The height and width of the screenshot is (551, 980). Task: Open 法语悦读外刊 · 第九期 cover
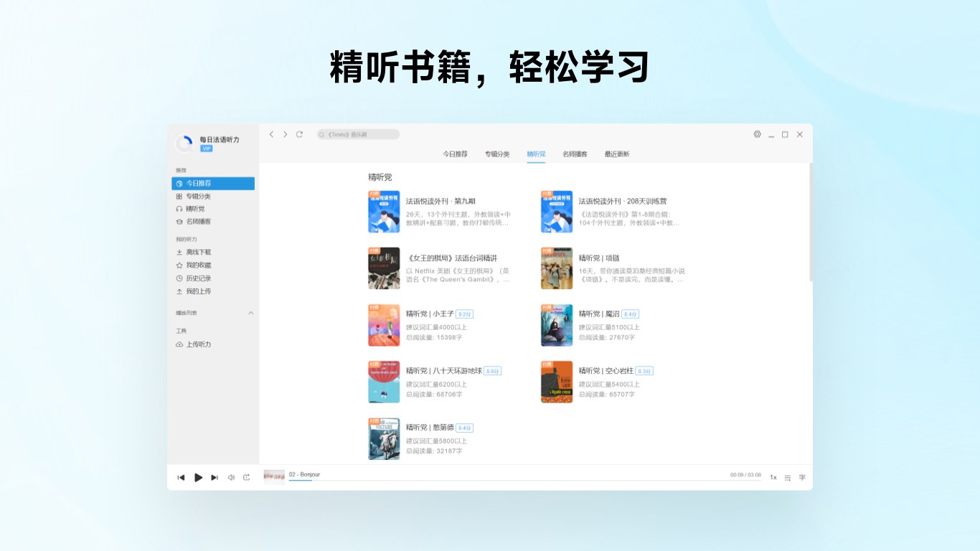(384, 212)
